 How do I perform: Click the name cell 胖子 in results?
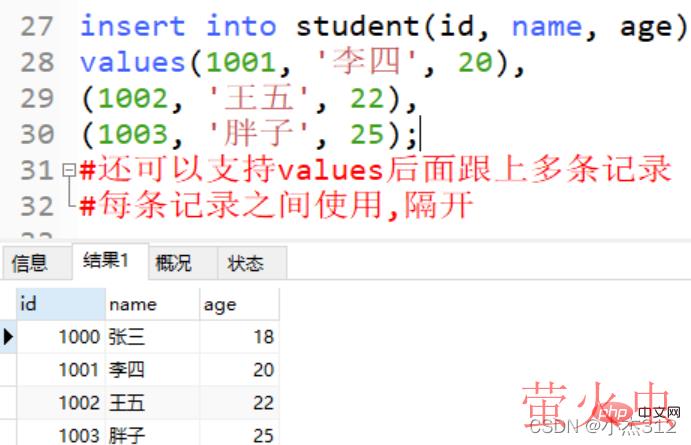coord(152,434)
